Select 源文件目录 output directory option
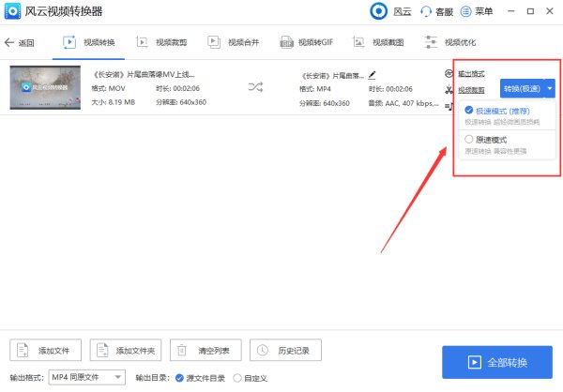 pyautogui.click(x=201, y=378)
